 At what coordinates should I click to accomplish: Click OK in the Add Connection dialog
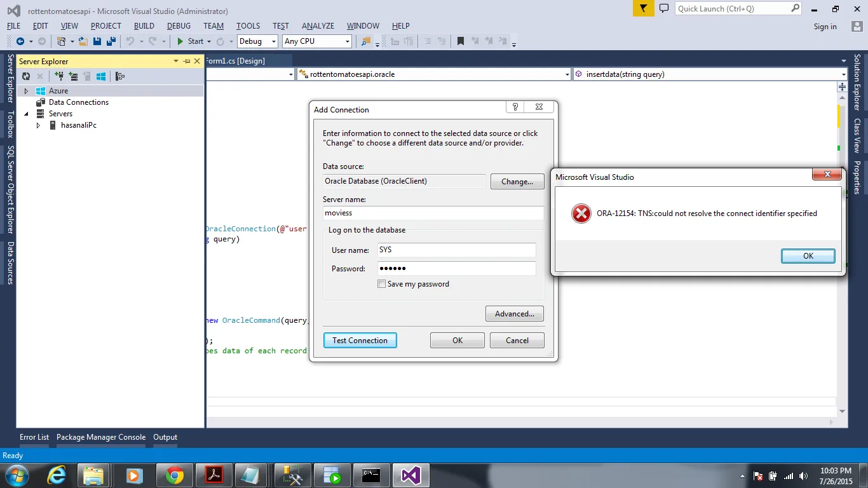pos(458,341)
